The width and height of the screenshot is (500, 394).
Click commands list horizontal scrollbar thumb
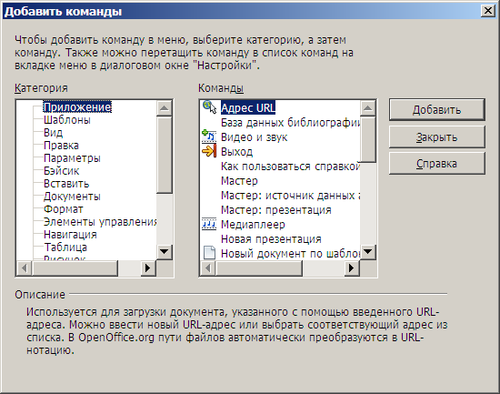click(259, 268)
